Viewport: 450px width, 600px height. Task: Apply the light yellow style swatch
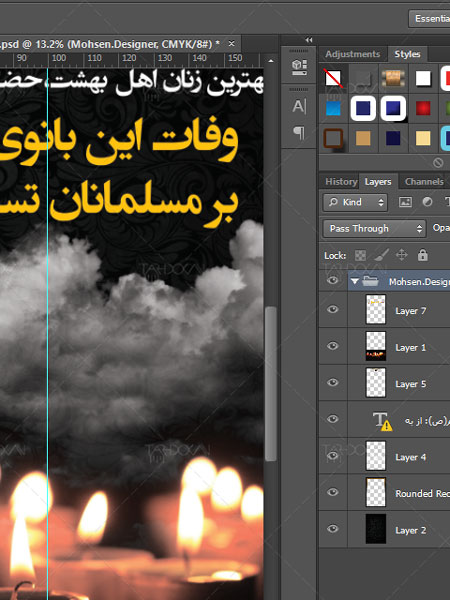(423, 138)
